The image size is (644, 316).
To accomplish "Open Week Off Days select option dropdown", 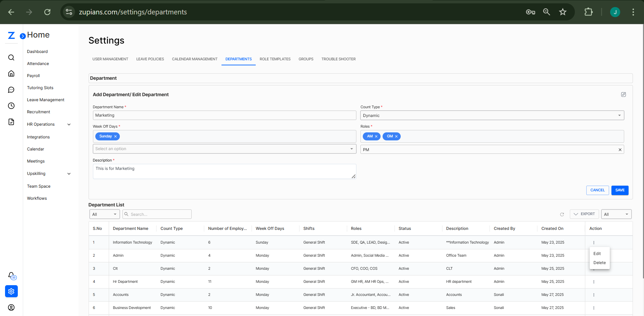I will point(224,149).
